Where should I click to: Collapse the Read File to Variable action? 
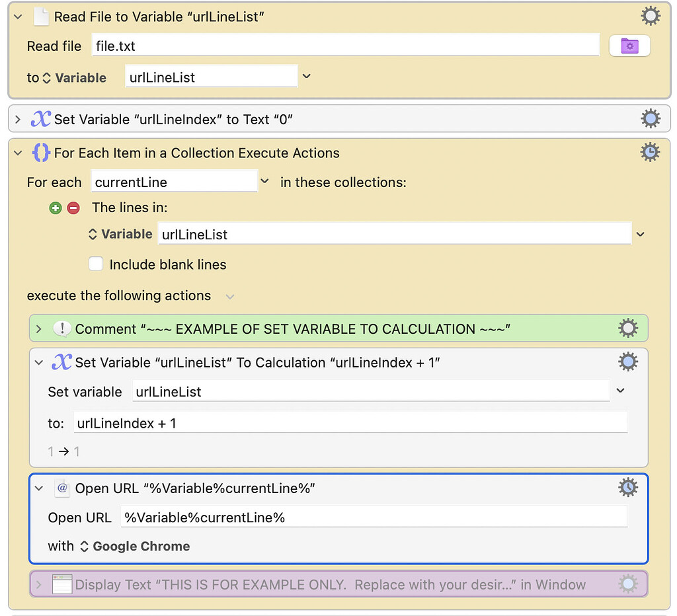click(x=19, y=17)
